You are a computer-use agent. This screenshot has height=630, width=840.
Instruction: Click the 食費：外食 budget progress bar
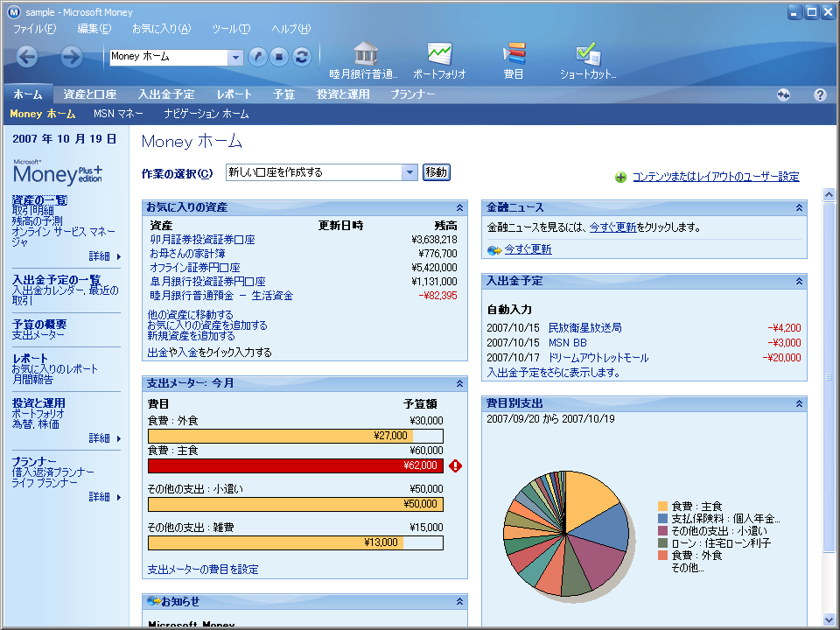296,436
